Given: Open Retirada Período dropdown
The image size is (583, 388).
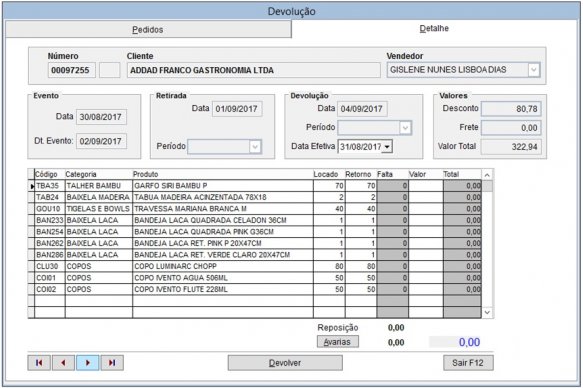Looking at the screenshot, I should tap(255, 146).
